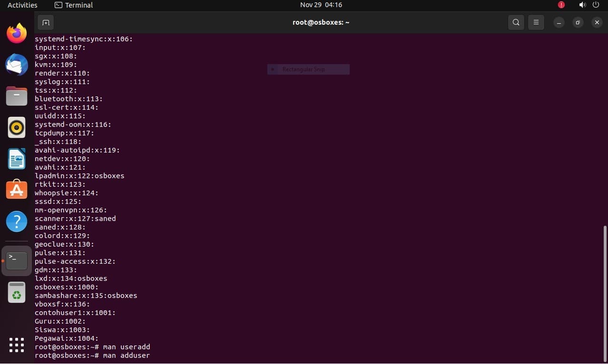Open LibreOffice Writer from the dock
608x364 pixels.
17,159
